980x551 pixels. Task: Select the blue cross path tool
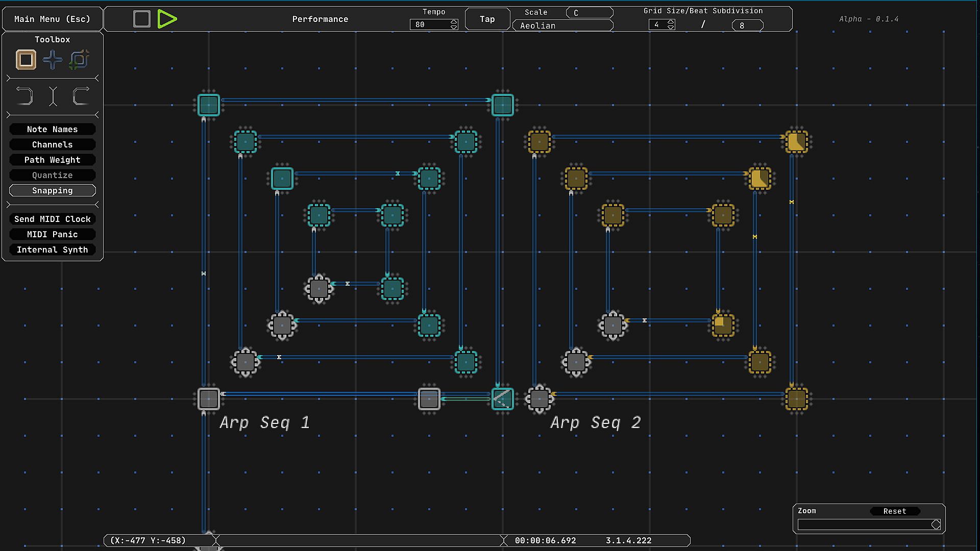53,60
